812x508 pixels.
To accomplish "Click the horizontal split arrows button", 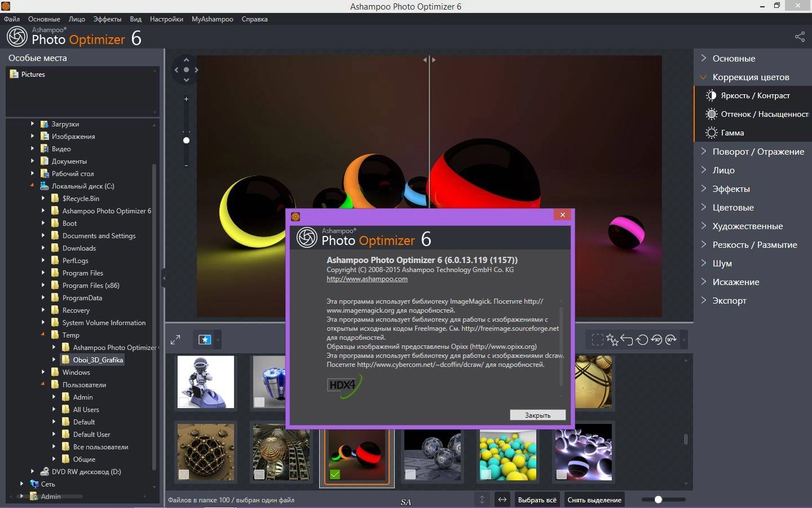I will click(x=502, y=500).
